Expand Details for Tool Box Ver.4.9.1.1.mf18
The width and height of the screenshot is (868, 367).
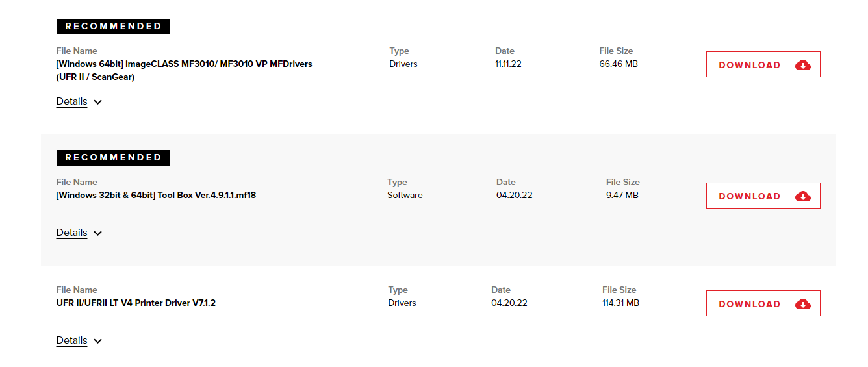point(72,233)
